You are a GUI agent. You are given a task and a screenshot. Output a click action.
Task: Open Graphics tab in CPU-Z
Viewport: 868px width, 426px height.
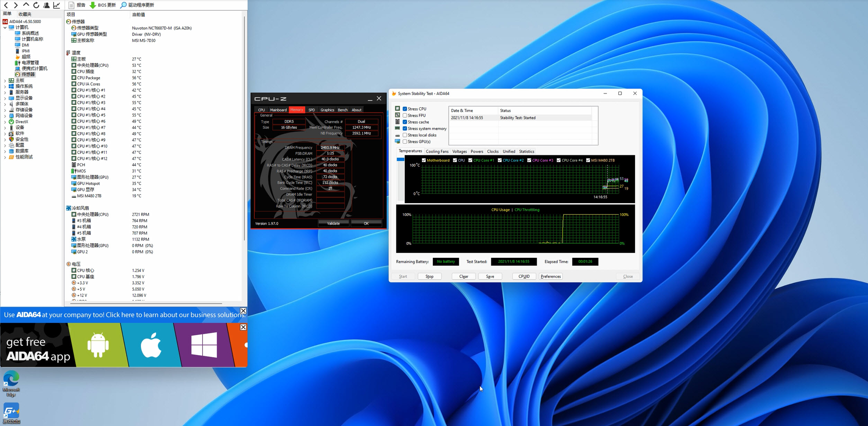click(327, 110)
